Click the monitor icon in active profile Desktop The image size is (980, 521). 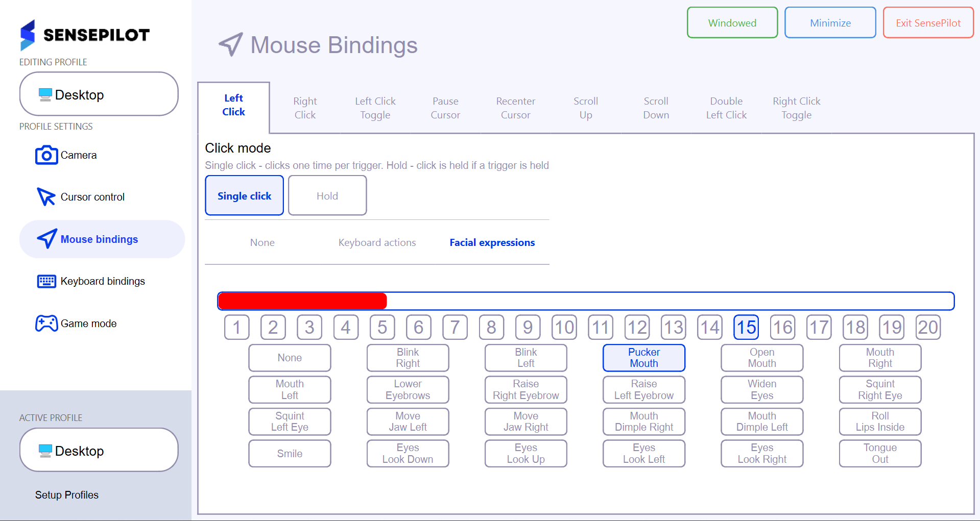[x=45, y=451]
